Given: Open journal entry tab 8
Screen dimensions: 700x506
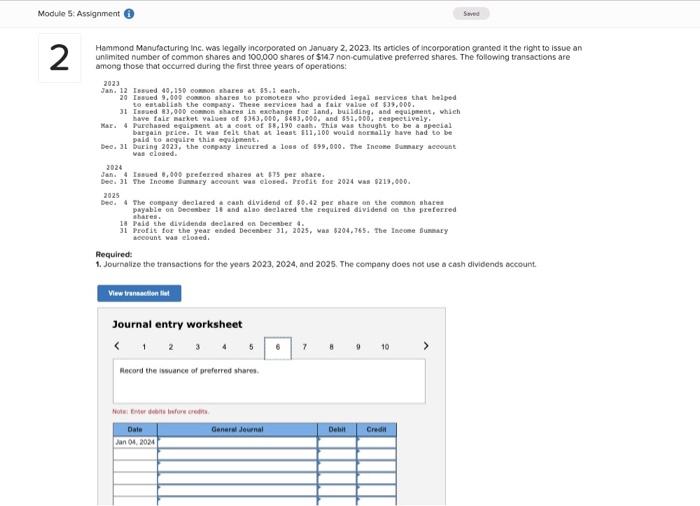Looking at the screenshot, I should click(x=331, y=347).
